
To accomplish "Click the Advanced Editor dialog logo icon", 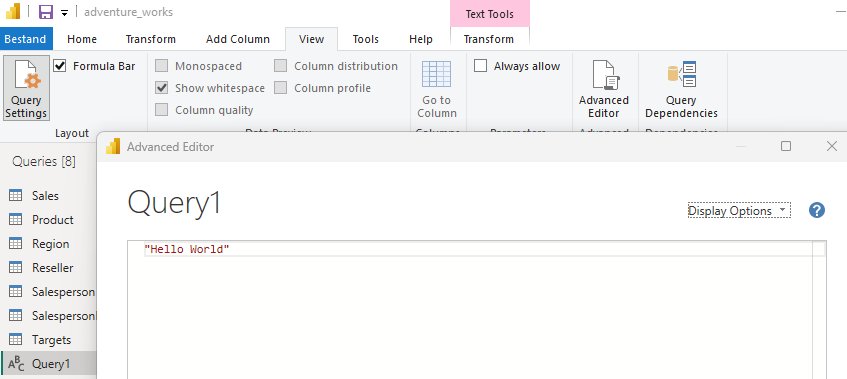I will point(113,146).
